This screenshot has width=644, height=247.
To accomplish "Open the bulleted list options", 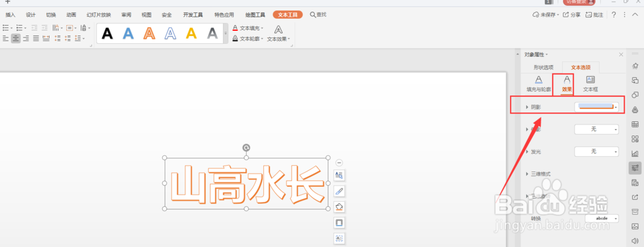I will point(7,28).
